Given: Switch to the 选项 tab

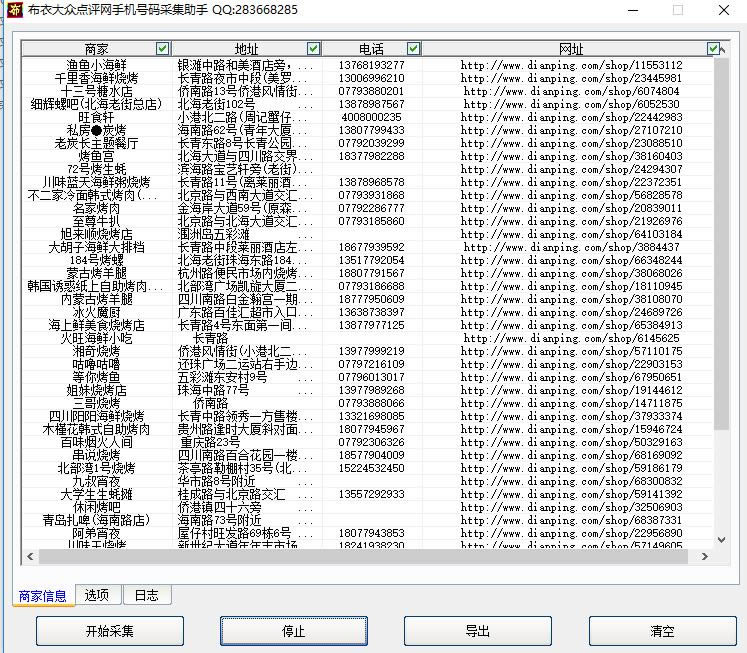Looking at the screenshot, I should pyautogui.click(x=97, y=595).
